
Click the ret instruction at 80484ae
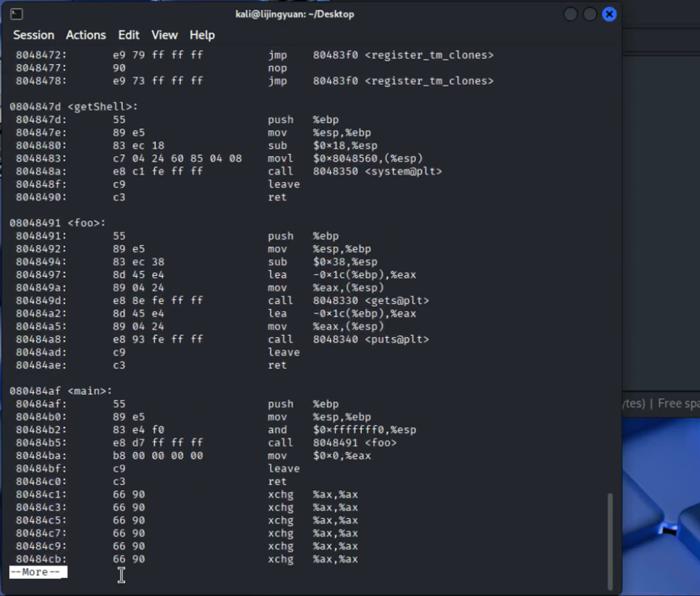[277, 365]
